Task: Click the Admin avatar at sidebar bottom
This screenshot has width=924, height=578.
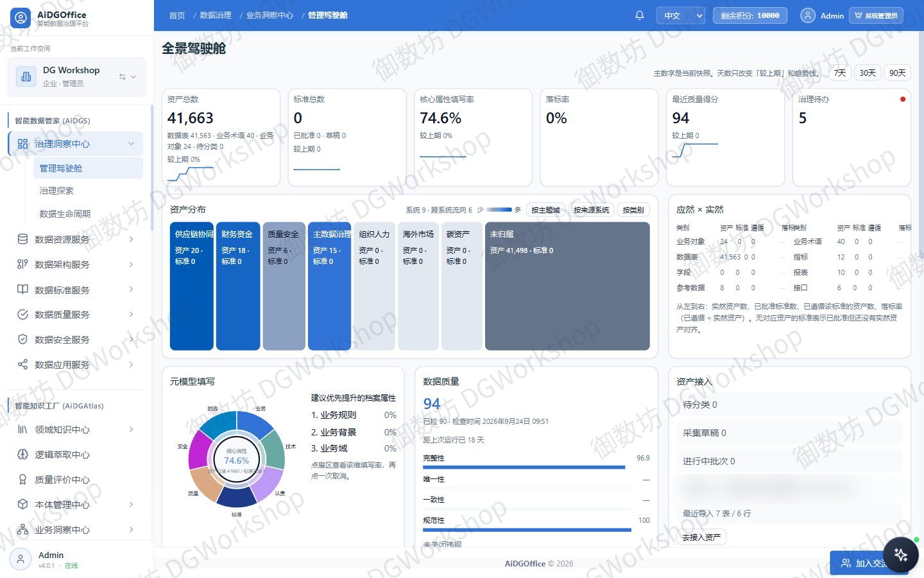Action: click(x=21, y=559)
